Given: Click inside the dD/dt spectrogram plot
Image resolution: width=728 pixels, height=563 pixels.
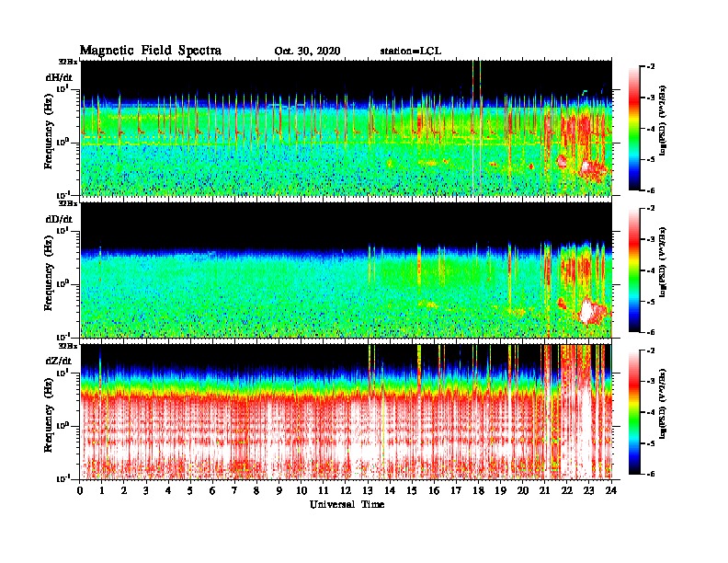Looking at the screenshot, I should click(x=346, y=270).
